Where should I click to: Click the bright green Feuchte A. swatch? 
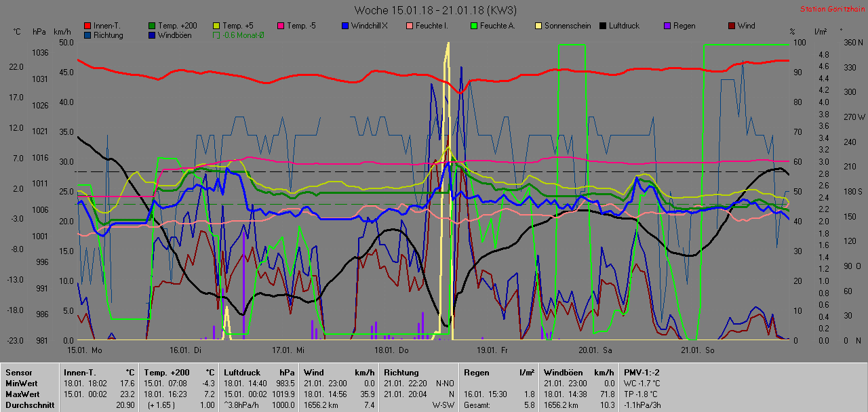[474, 26]
